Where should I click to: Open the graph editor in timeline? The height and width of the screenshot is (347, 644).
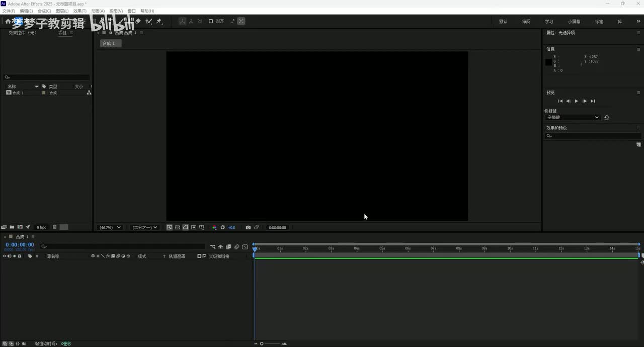(x=245, y=246)
